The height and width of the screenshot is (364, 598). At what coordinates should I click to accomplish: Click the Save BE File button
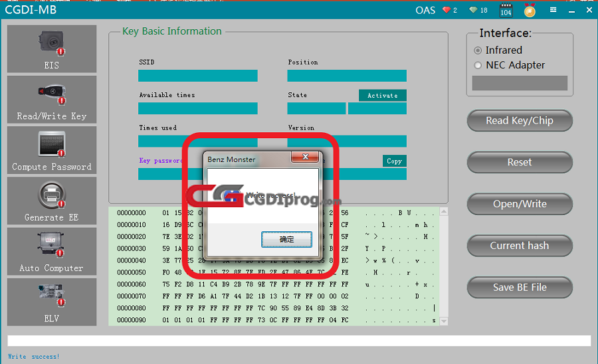tap(520, 287)
